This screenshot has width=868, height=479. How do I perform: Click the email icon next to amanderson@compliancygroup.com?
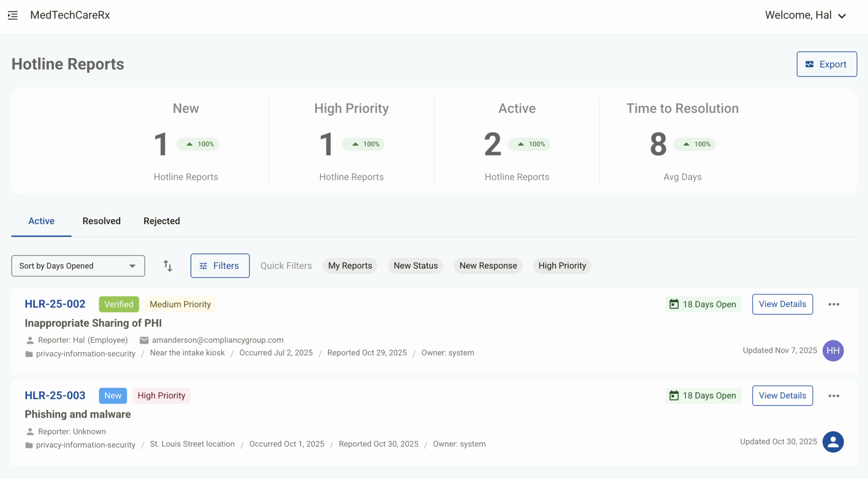tap(144, 340)
